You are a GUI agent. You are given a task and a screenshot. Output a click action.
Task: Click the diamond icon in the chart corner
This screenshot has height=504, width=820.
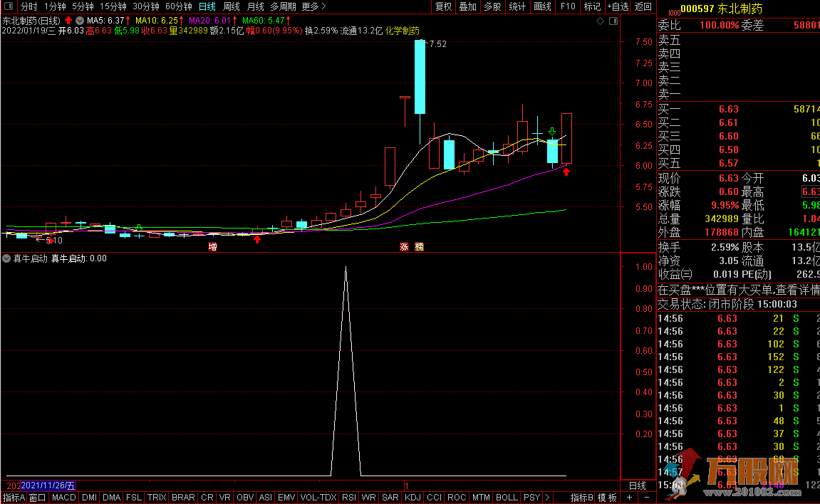[x=600, y=21]
